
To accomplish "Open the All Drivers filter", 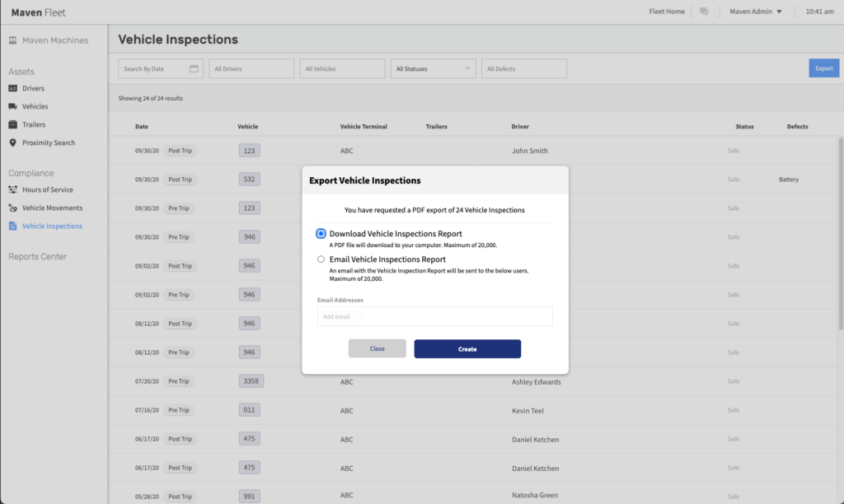I will click(251, 69).
